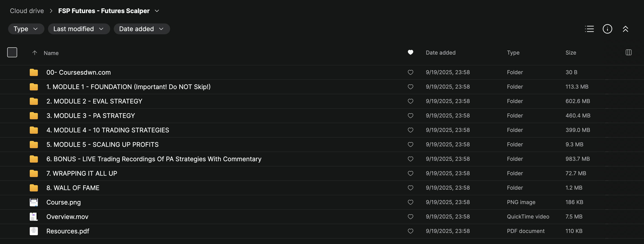The height and width of the screenshot is (244, 644).
Task: Favorite the 8. WALL OF FAME folder
Action: point(410,188)
